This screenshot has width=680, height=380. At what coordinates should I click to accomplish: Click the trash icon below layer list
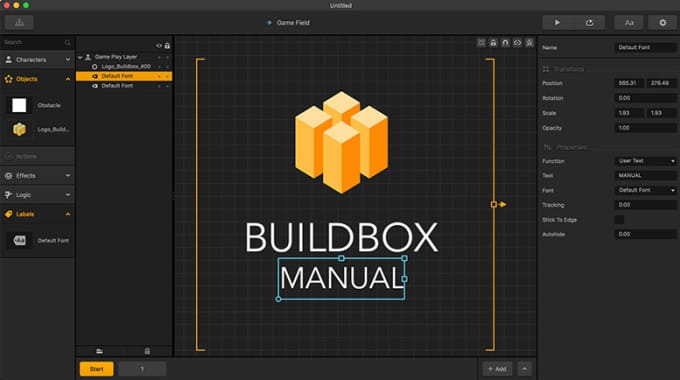(x=147, y=351)
